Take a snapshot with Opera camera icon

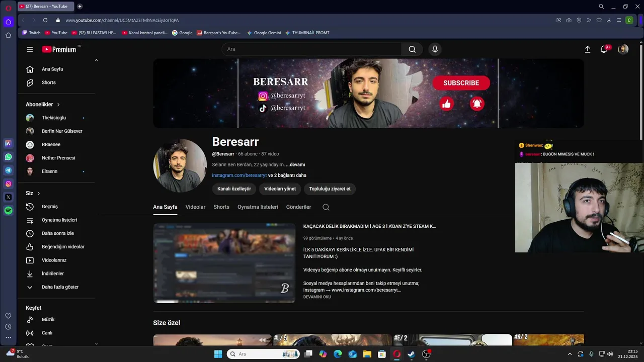(569, 20)
